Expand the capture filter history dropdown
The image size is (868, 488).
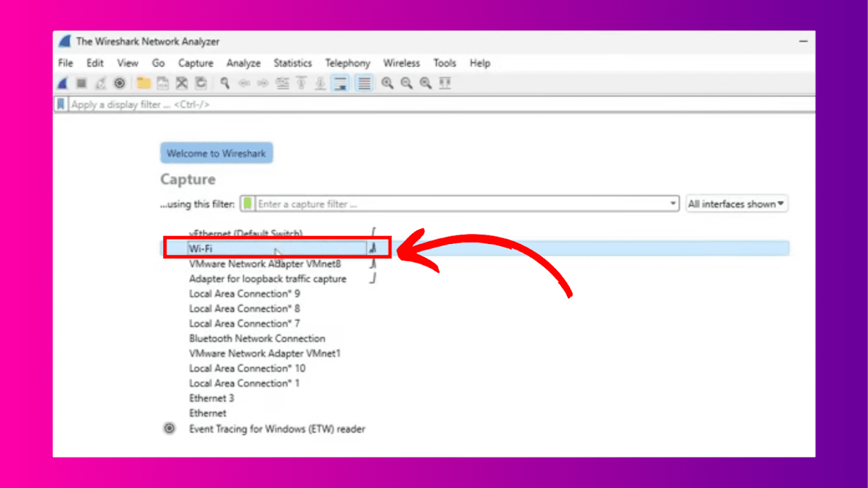pyautogui.click(x=672, y=204)
